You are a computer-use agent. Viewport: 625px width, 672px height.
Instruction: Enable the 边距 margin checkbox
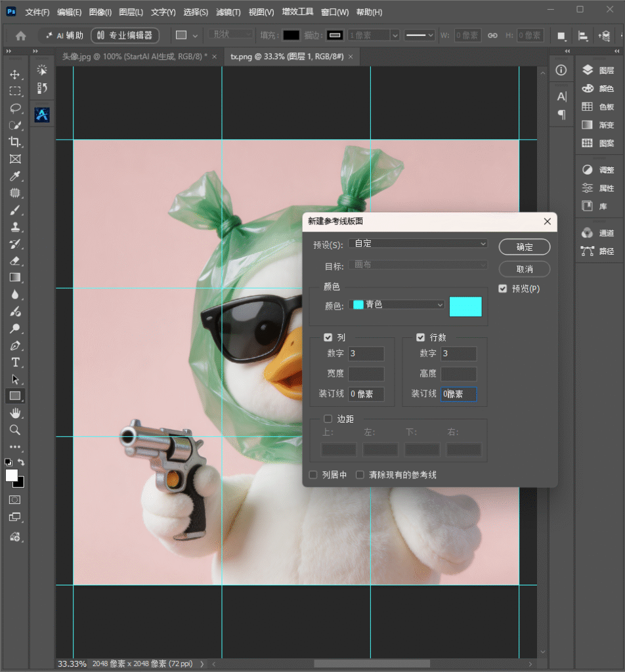328,419
